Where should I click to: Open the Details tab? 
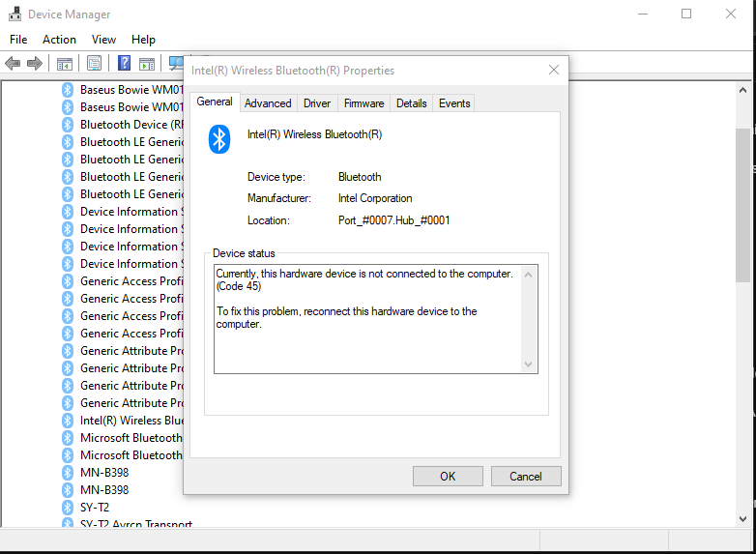pos(411,103)
